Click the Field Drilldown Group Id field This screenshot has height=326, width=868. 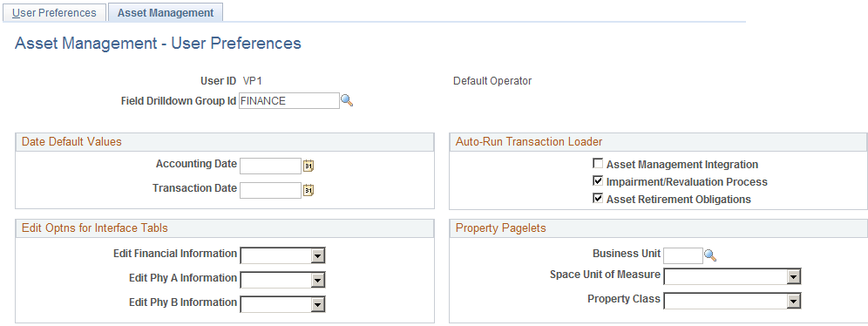pyautogui.click(x=289, y=101)
